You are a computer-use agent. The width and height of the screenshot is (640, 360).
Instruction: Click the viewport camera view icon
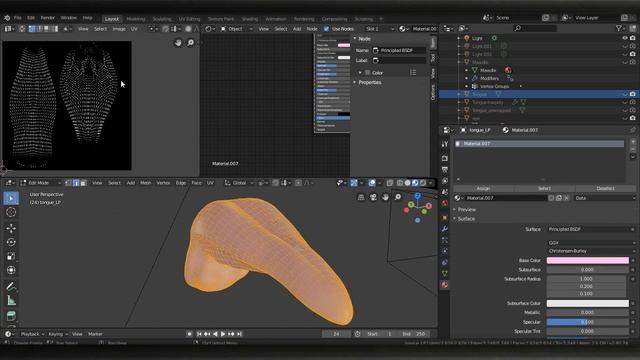(373, 198)
